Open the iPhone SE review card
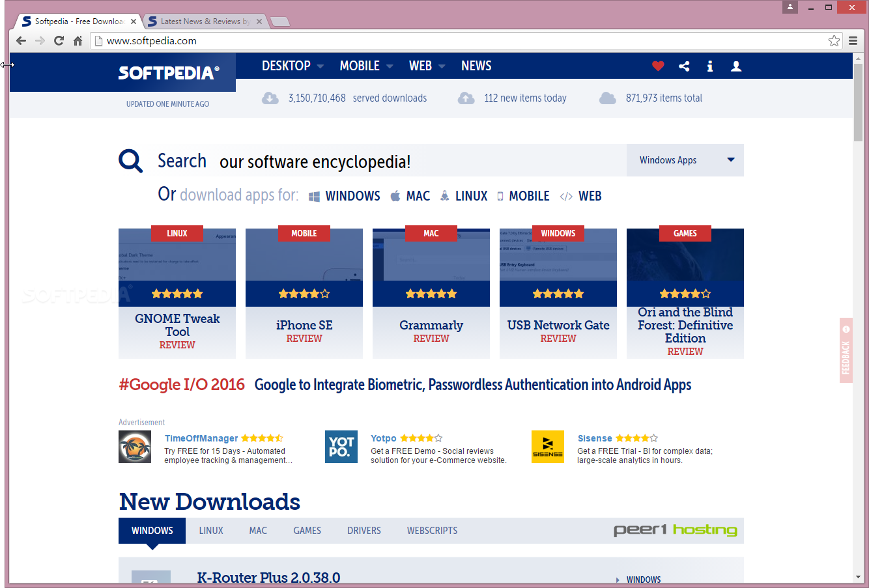 [304, 294]
